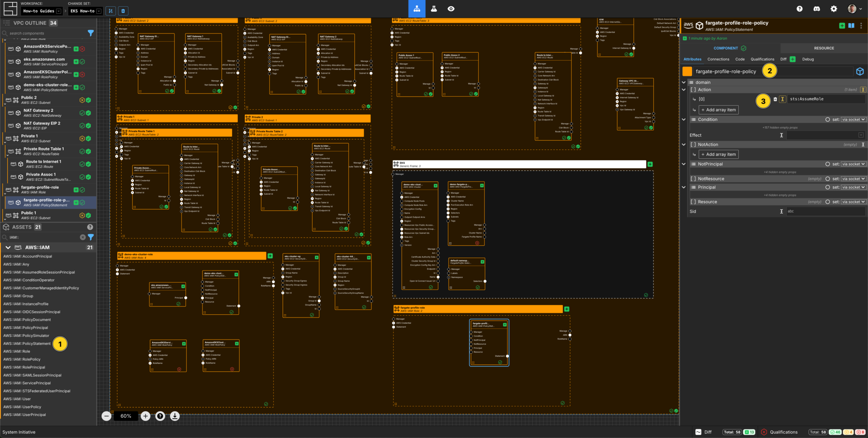Click the filter funnel in Assets panel
Viewport: 868px width, 438px height.
coord(91,237)
